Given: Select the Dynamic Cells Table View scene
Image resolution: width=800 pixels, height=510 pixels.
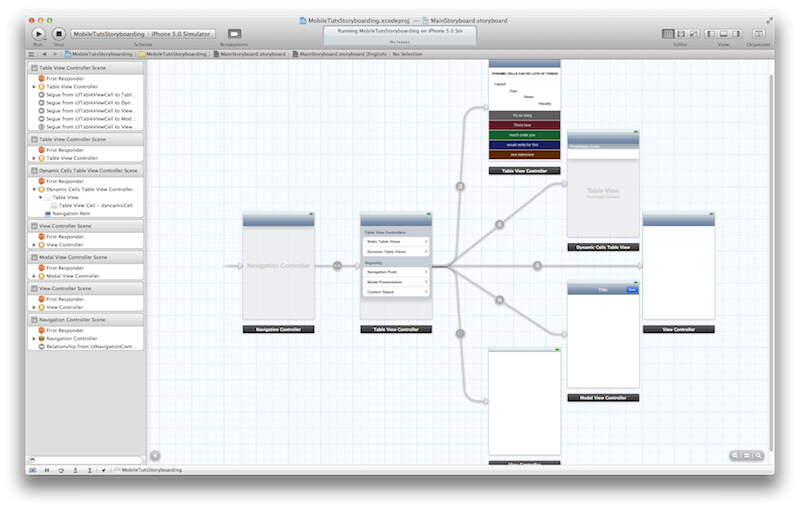Looking at the screenshot, I should (603, 184).
